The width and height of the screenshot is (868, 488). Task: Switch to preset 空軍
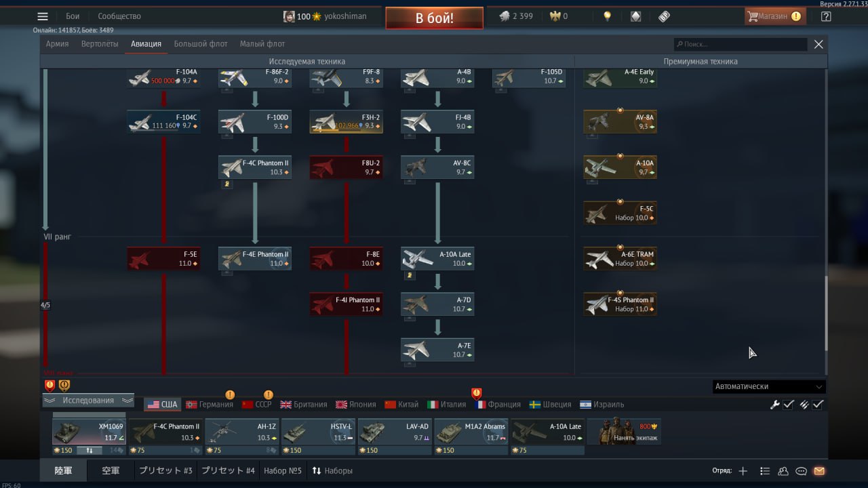111,470
